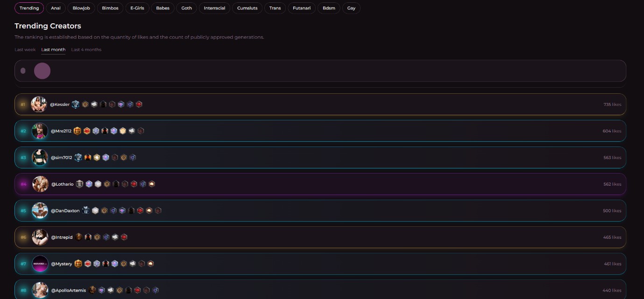Click the blue level badge next to @Kessler
Image resolution: width=644 pixels, height=299 pixels.
click(x=76, y=104)
